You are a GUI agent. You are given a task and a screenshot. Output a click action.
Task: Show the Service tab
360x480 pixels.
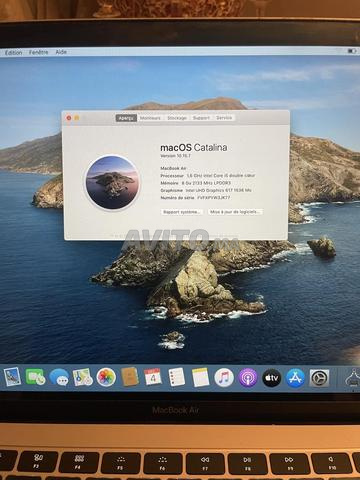coord(224,118)
